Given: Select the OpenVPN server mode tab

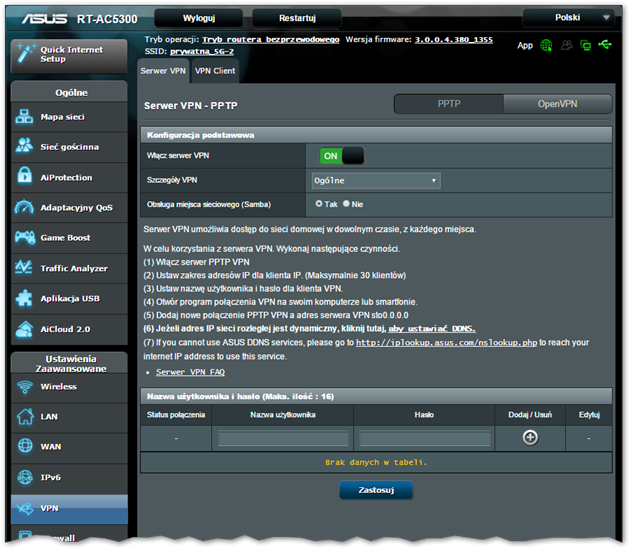Looking at the screenshot, I should point(558,104).
